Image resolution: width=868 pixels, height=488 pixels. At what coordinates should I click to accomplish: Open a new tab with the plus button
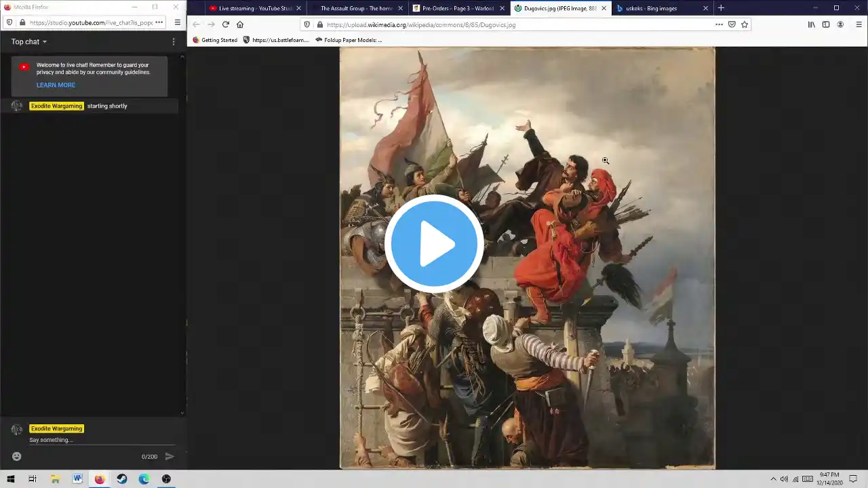click(721, 8)
